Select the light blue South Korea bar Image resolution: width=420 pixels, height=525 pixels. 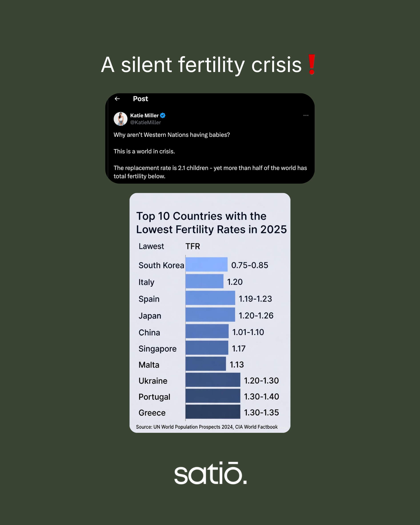pyautogui.click(x=206, y=264)
